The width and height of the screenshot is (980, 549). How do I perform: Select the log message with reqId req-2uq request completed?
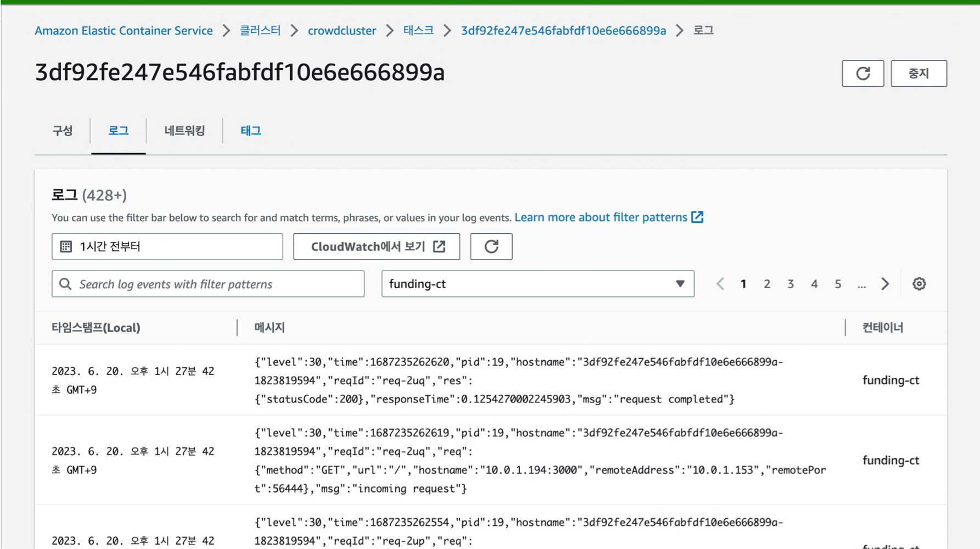pyautogui.click(x=519, y=380)
